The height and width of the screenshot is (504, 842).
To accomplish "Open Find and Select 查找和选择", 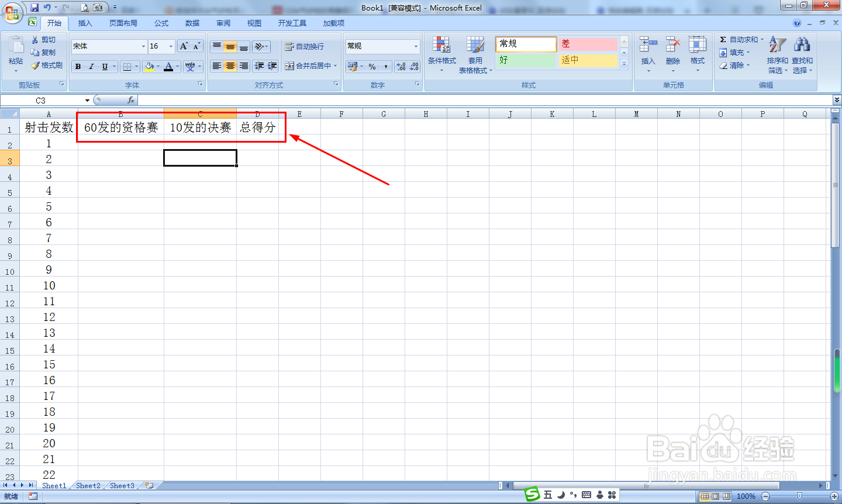I will pyautogui.click(x=802, y=54).
